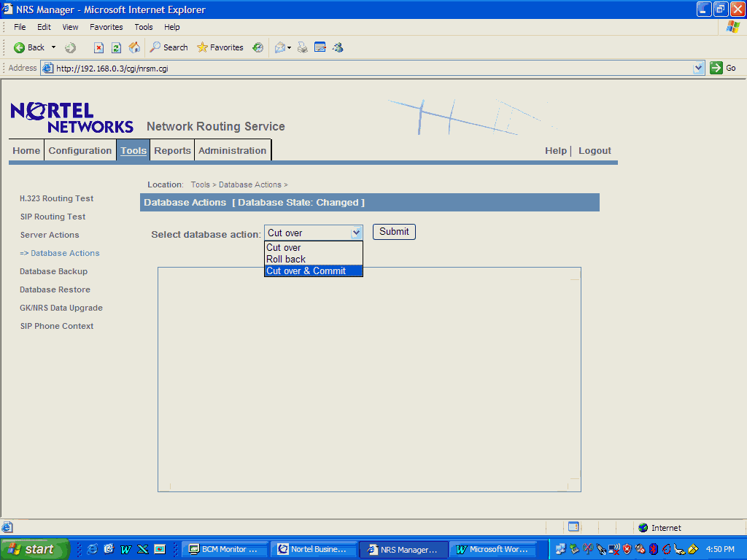Switch to the Configuration tab
The width and height of the screenshot is (747, 560).
[x=80, y=150]
